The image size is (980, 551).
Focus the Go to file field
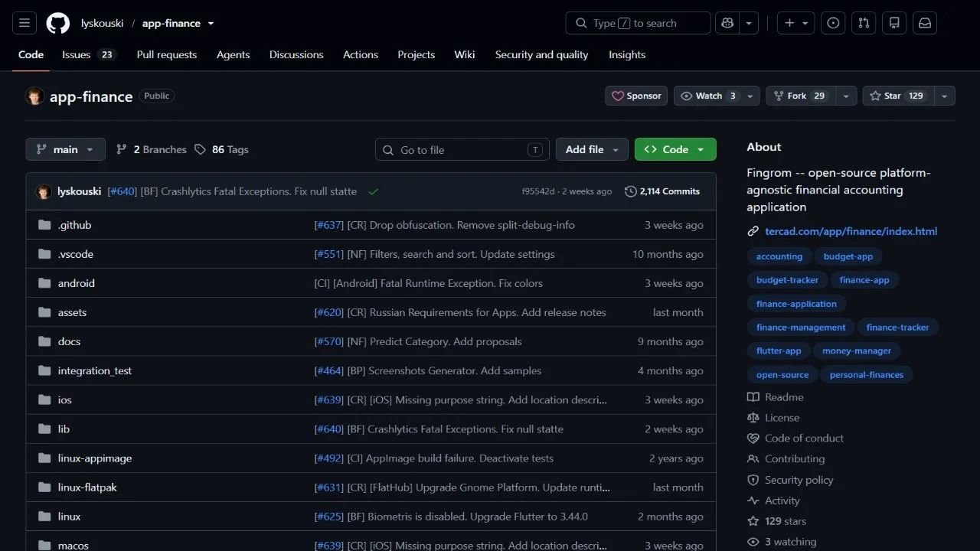[x=462, y=149]
